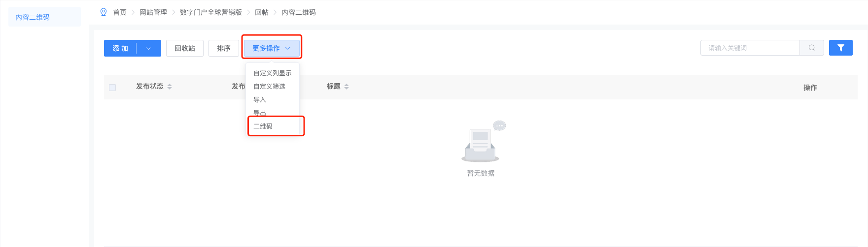Select 自定义列显示 from the menu

pos(273,73)
